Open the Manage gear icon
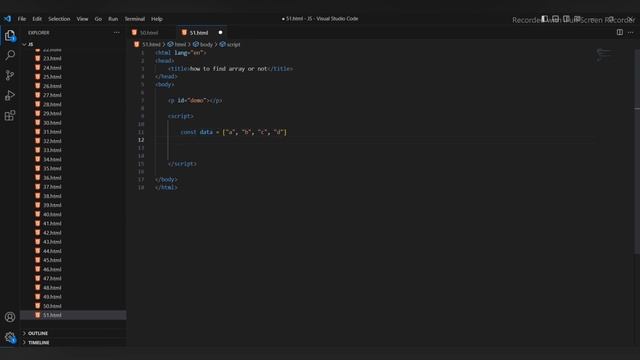This screenshot has width=640, height=360. click(x=10, y=337)
